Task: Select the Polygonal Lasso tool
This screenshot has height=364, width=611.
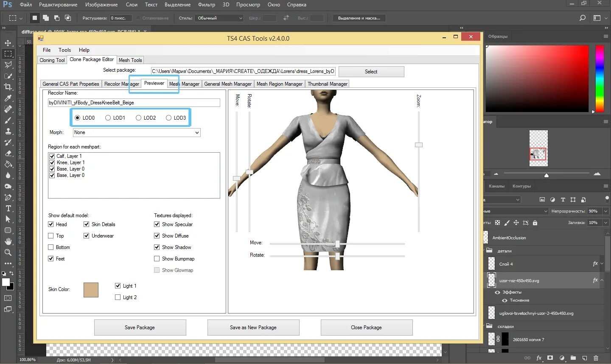Action: (8, 65)
